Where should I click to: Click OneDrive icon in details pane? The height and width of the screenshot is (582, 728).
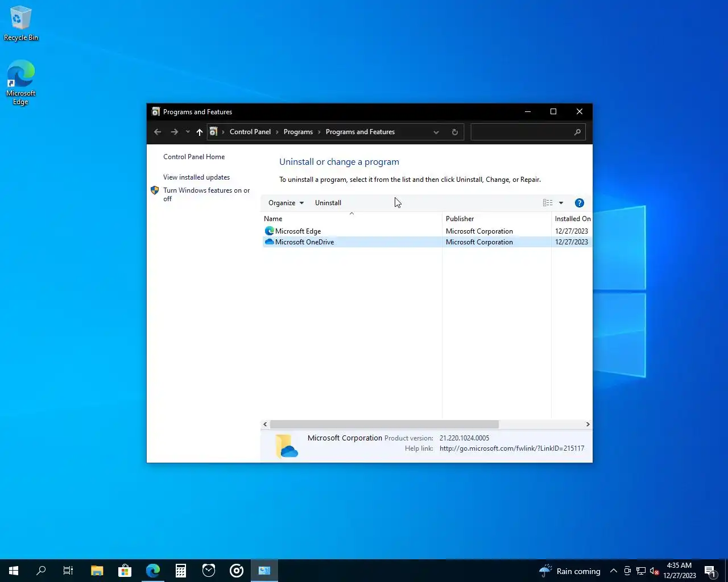(x=286, y=446)
